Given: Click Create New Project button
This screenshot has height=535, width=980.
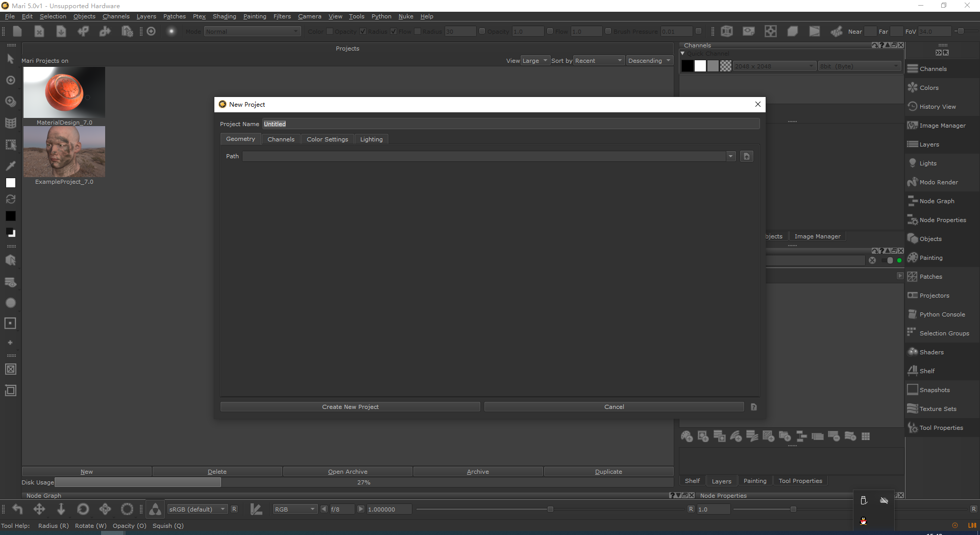Looking at the screenshot, I should (x=350, y=407).
